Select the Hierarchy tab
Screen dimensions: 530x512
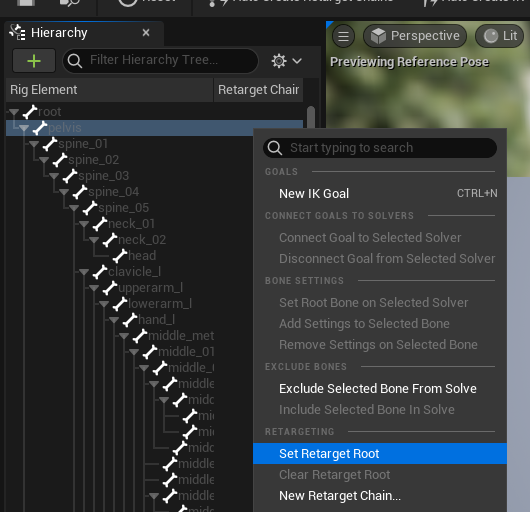tap(84, 33)
